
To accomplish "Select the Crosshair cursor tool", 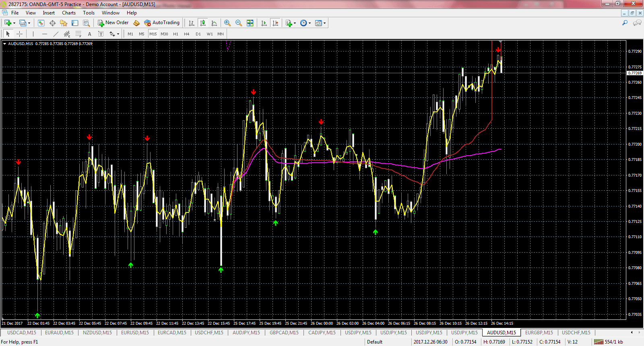I will (19, 34).
